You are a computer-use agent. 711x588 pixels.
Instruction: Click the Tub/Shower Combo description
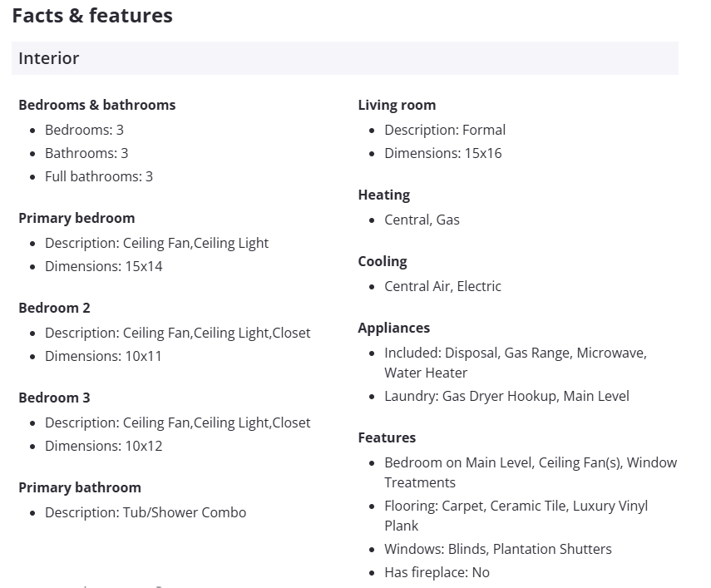(146, 512)
